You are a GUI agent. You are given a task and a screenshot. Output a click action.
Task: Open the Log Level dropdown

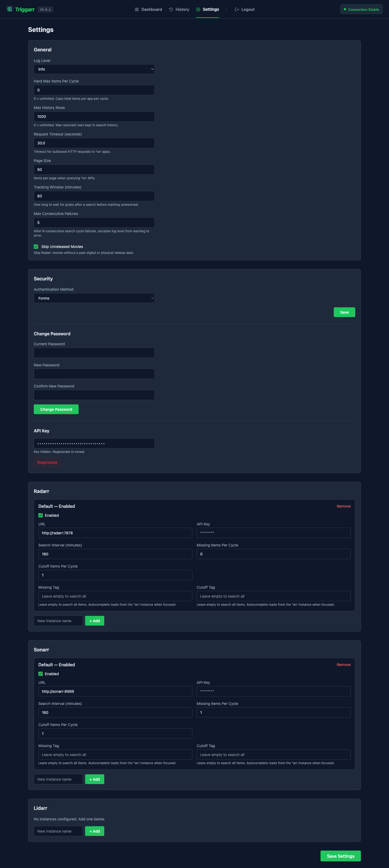tap(94, 69)
